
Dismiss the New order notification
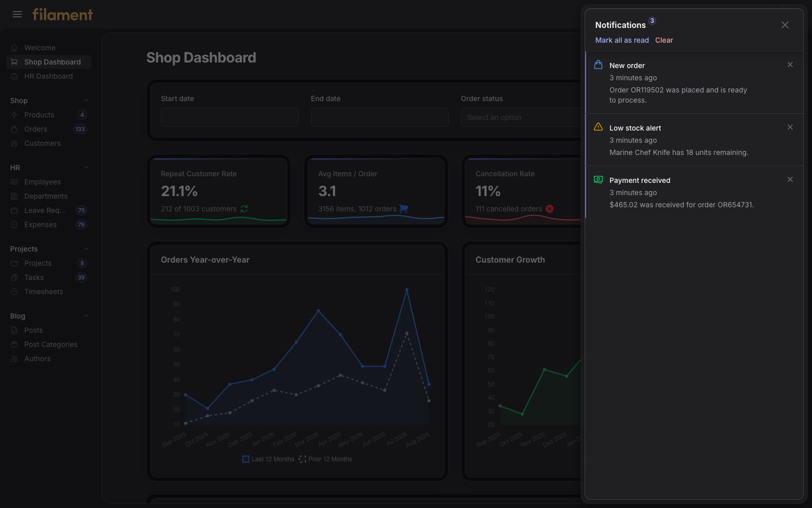(x=790, y=65)
